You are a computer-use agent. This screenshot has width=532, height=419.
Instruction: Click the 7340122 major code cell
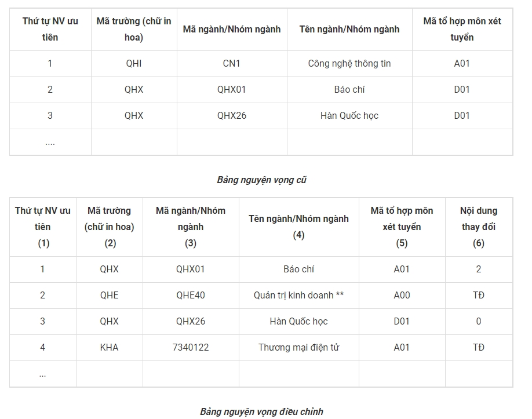point(191,348)
